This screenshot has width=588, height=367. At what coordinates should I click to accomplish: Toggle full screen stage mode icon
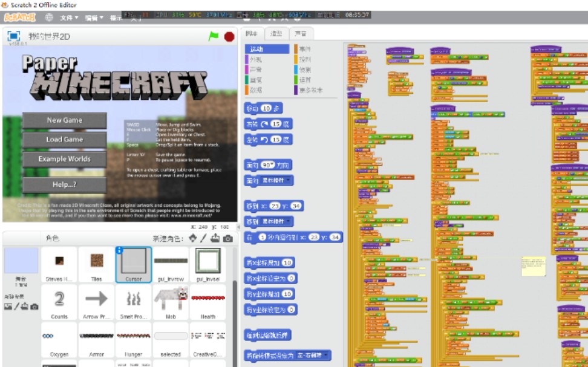tap(13, 36)
